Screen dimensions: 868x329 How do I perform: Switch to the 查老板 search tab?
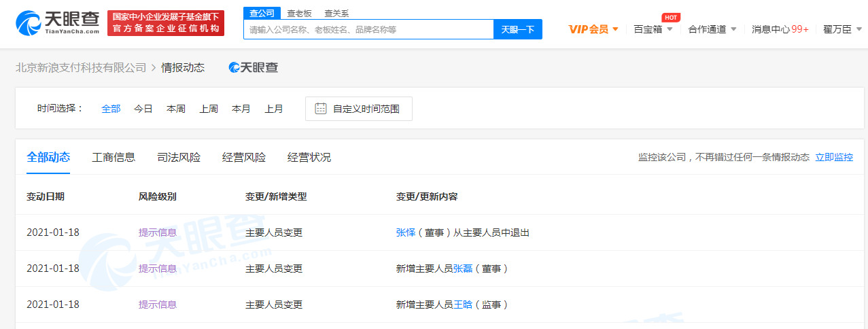[x=299, y=13]
